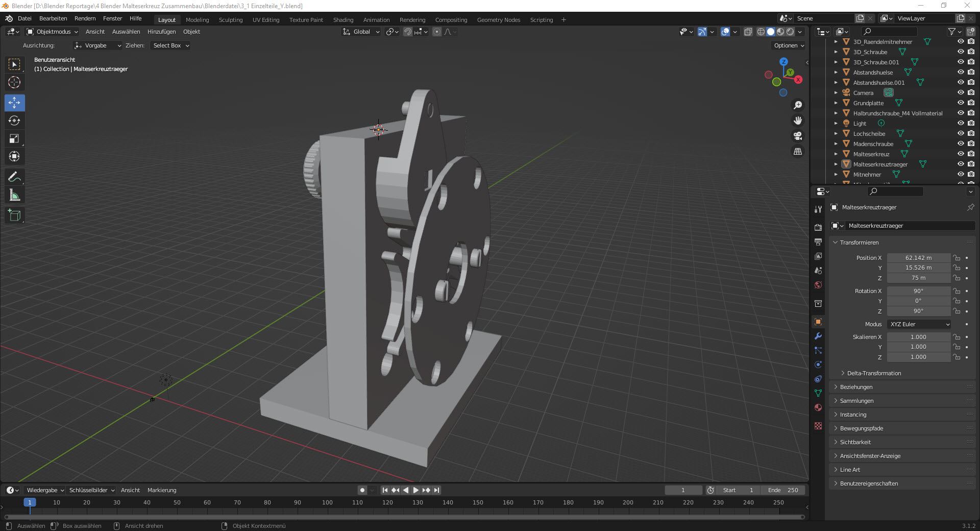This screenshot has height=531, width=980.
Task: Expand Mitnehmer in the outliner tree
Action: (836, 175)
